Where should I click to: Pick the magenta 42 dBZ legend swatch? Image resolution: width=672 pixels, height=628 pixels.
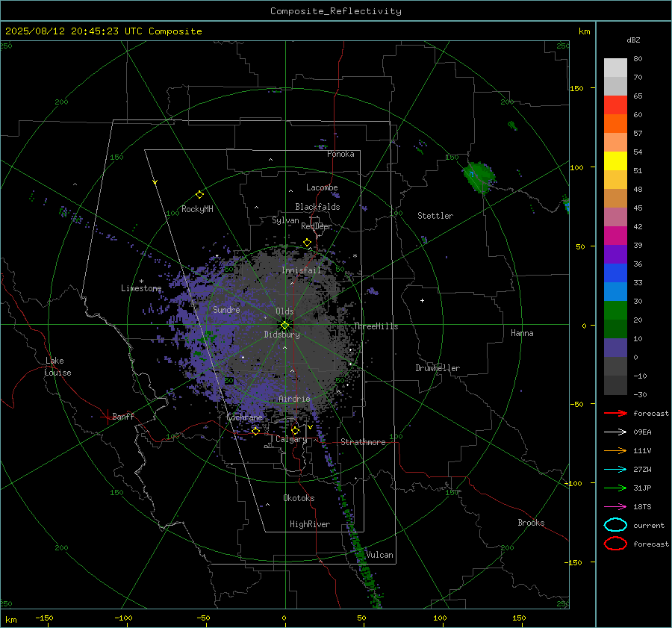click(x=615, y=236)
